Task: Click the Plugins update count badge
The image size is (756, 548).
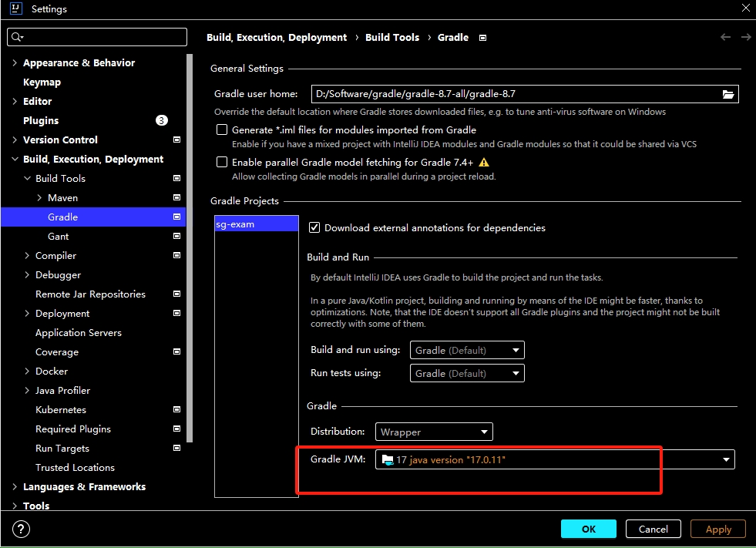Action: (x=162, y=120)
